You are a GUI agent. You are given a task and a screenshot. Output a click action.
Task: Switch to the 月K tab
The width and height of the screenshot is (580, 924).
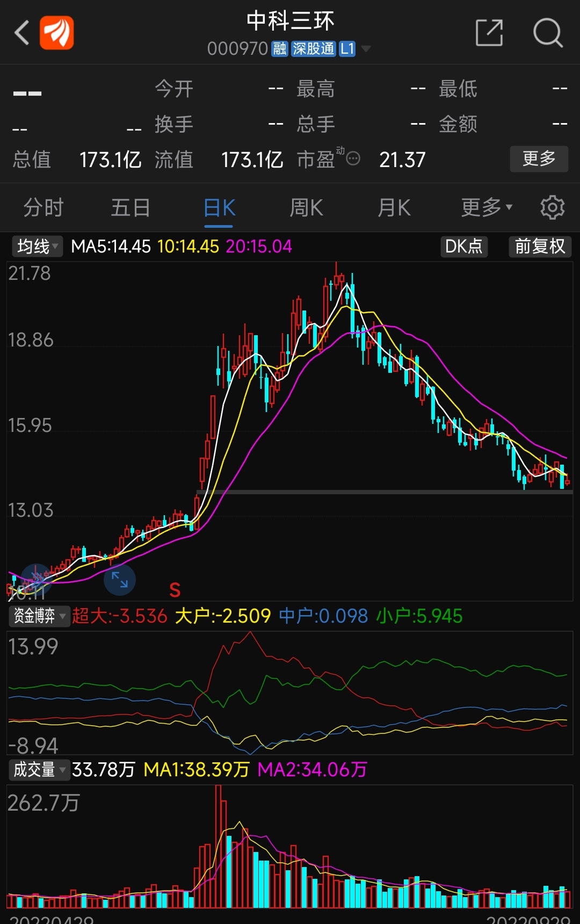pos(394,207)
